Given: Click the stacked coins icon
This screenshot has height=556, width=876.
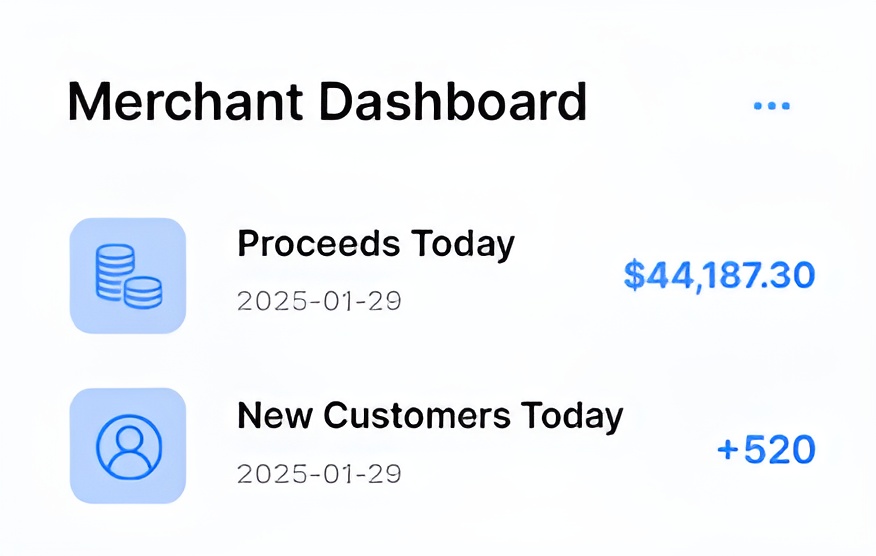Looking at the screenshot, I should [127, 275].
